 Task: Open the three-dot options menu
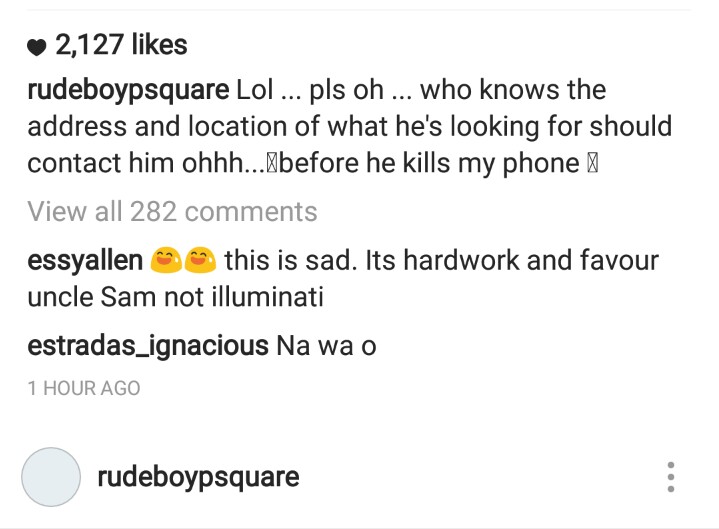click(671, 477)
